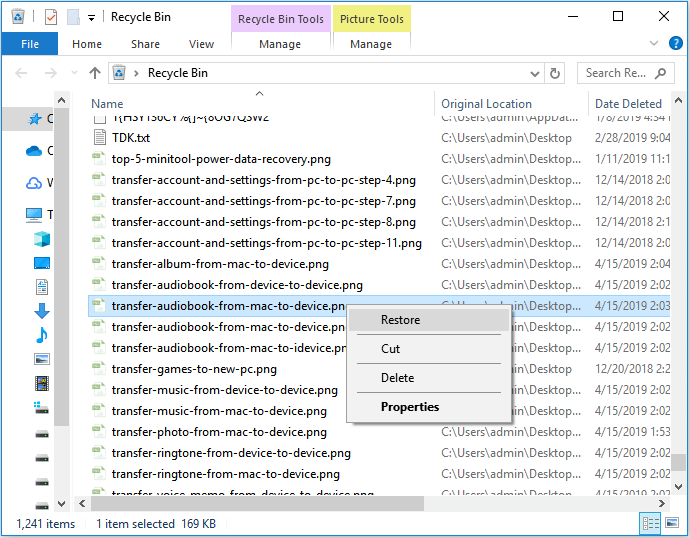
Task: Click the Properties checkmark in title bar
Action: (50, 17)
